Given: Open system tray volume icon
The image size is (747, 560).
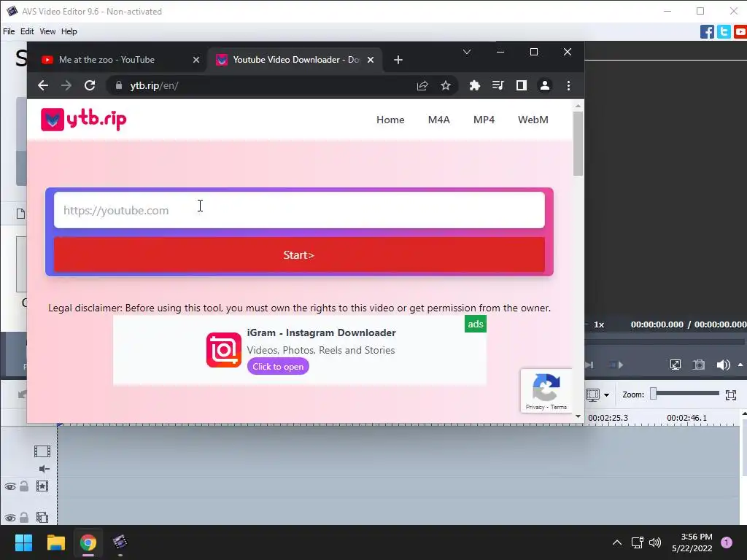Looking at the screenshot, I should coord(655,542).
